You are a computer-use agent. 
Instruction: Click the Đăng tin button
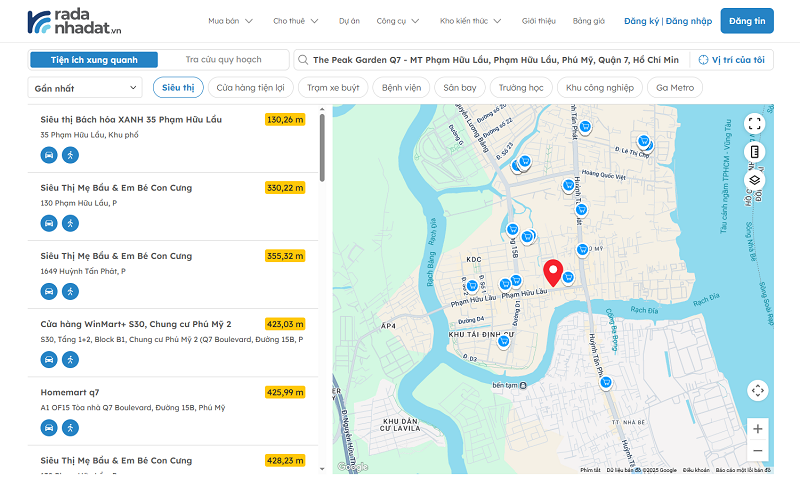tap(747, 21)
